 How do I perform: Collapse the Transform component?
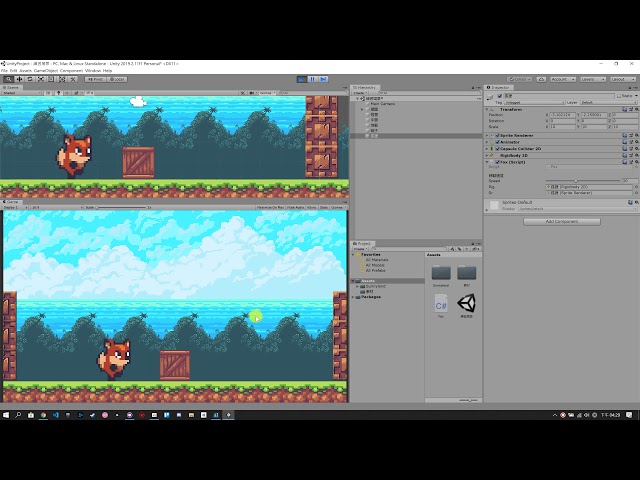click(487, 109)
